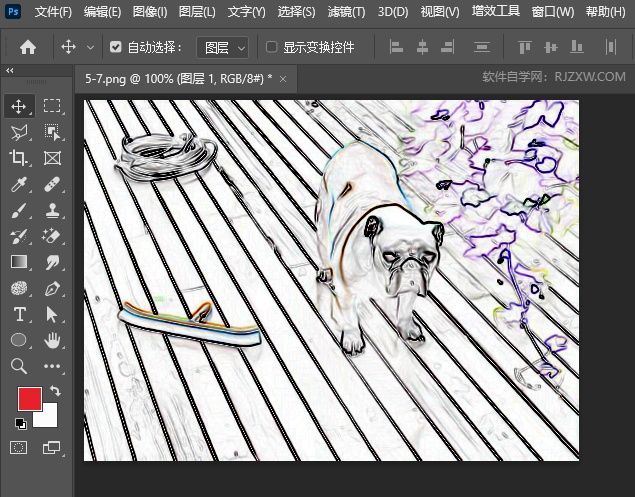
Task: Select the Rectangular Marquee tool
Action: pyautogui.click(x=52, y=106)
